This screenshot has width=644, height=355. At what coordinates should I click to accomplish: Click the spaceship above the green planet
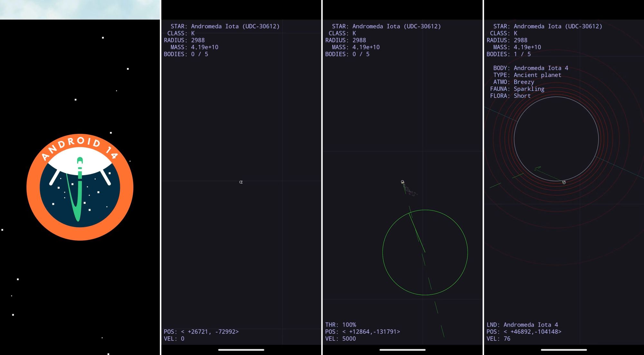click(x=402, y=182)
